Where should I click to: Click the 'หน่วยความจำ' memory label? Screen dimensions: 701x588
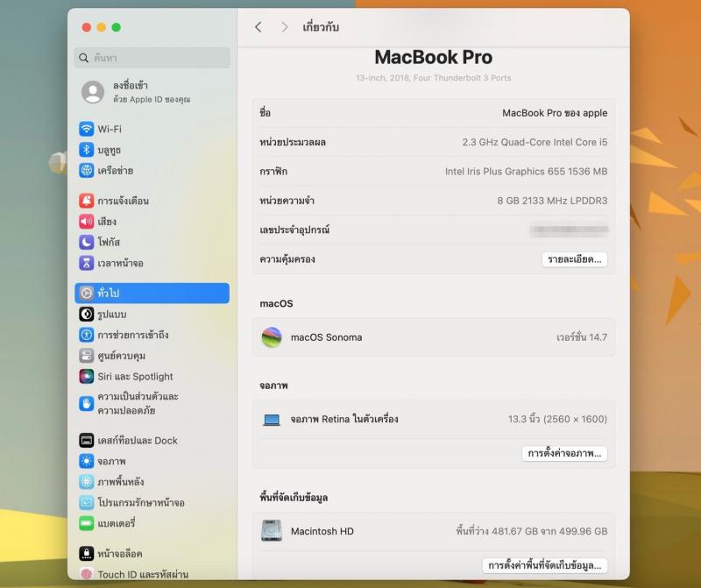(x=287, y=201)
